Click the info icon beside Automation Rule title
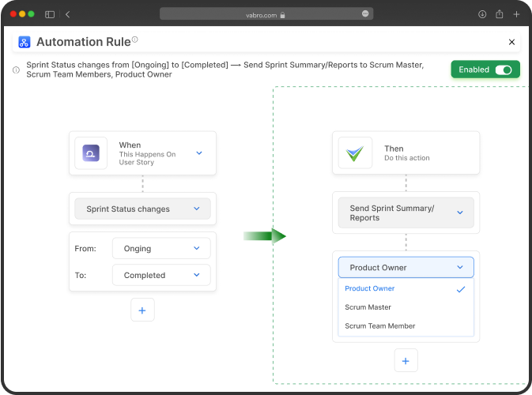 (x=134, y=39)
